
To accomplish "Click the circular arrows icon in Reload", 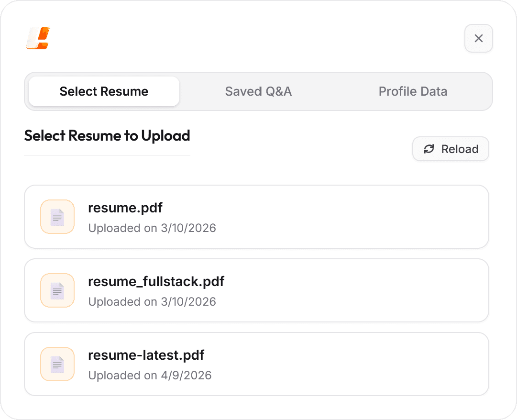I will point(429,149).
